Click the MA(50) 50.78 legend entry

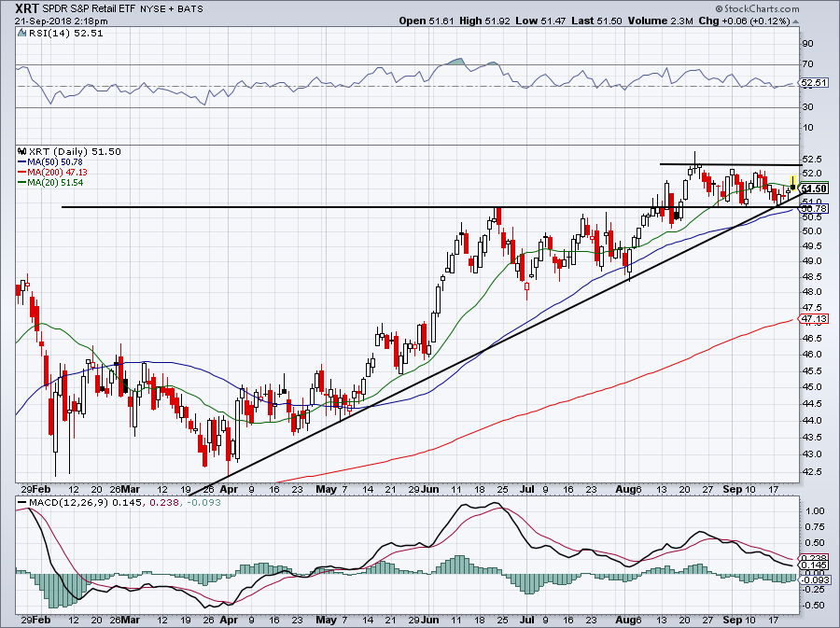pyautogui.click(x=55, y=161)
